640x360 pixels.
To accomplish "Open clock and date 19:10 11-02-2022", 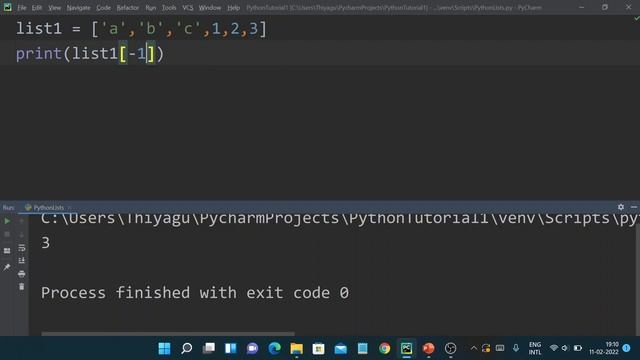I will (x=604, y=348).
